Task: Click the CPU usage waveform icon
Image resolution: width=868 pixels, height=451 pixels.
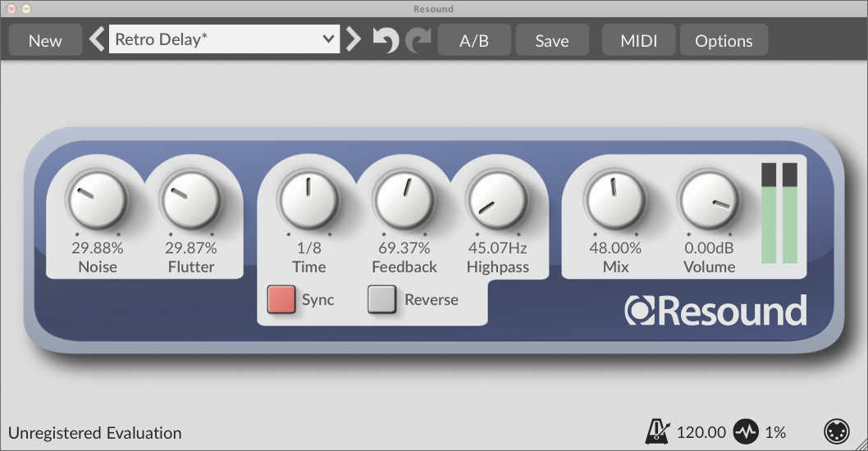Action: [747, 431]
